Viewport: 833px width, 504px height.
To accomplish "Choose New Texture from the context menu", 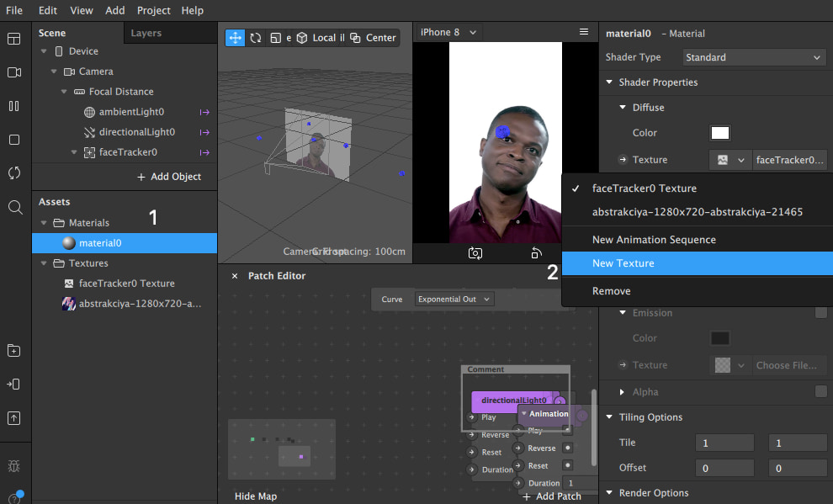I will click(623, 263).
